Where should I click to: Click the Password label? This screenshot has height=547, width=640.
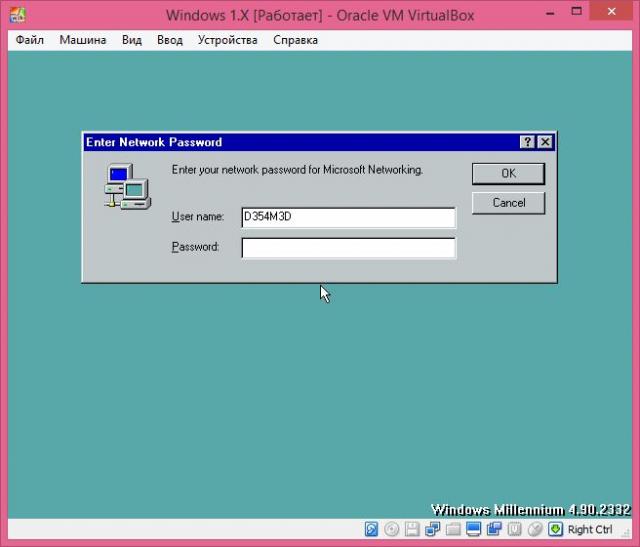point(195,247)
